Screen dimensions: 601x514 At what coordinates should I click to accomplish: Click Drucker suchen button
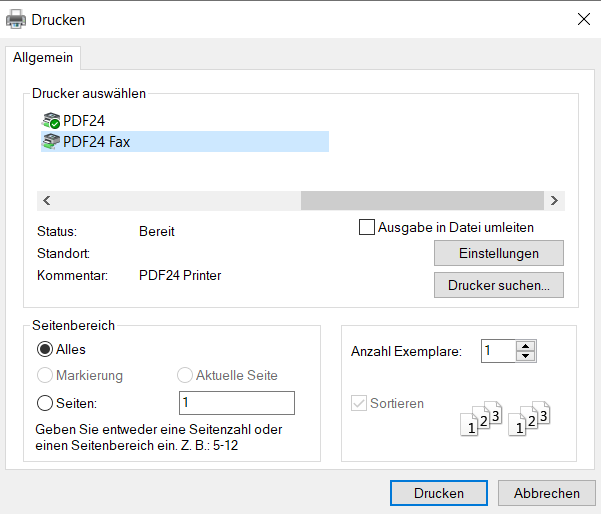tap(499, 285)
